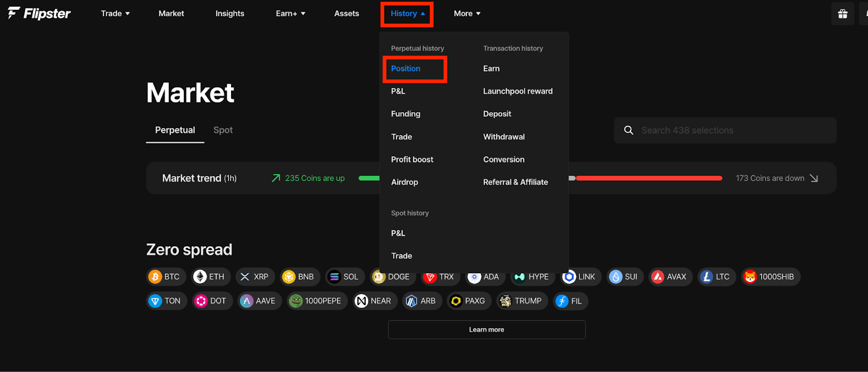
Task: Select the LTC coin chip
Action: [717, 277]
